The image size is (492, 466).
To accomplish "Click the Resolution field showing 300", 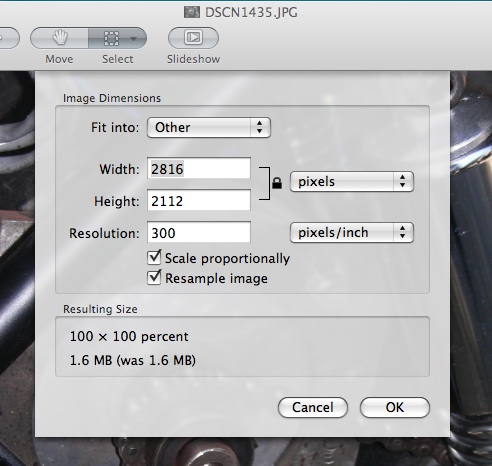I will (199, 232).
